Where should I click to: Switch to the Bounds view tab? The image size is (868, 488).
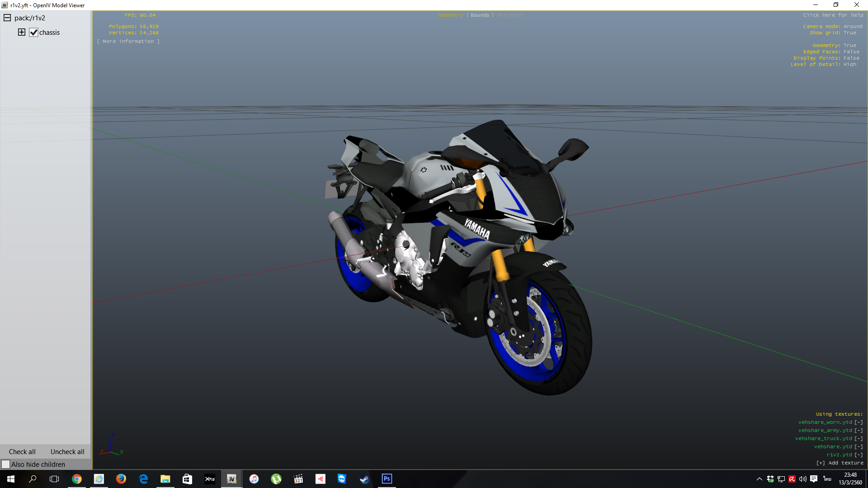click(x=480, y=15)
